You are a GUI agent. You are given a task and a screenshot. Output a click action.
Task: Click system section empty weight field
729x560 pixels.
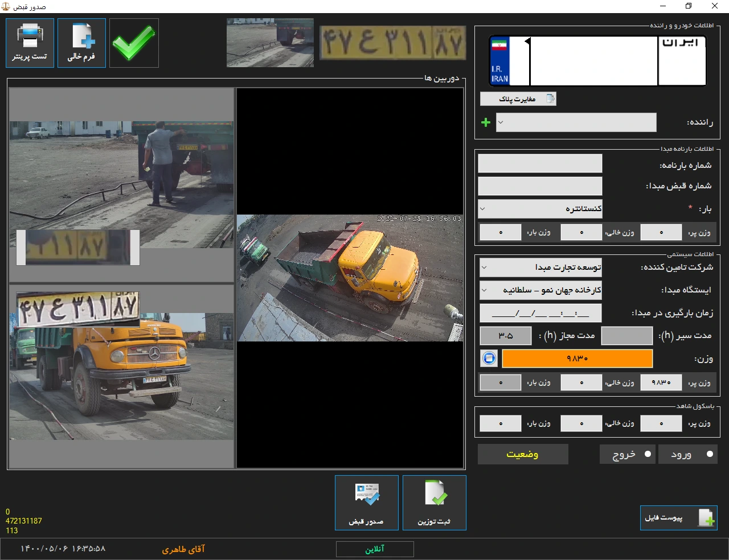click(x=581, y=382)
